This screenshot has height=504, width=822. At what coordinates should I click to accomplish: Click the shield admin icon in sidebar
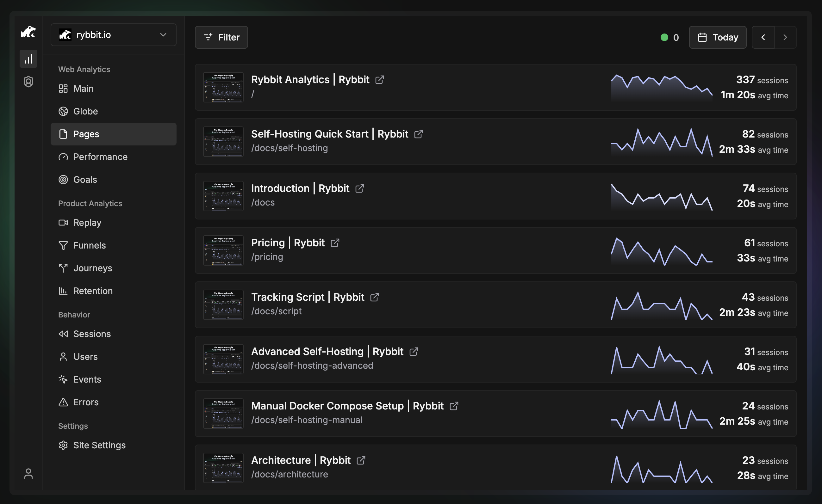click(x=28, y=82)
